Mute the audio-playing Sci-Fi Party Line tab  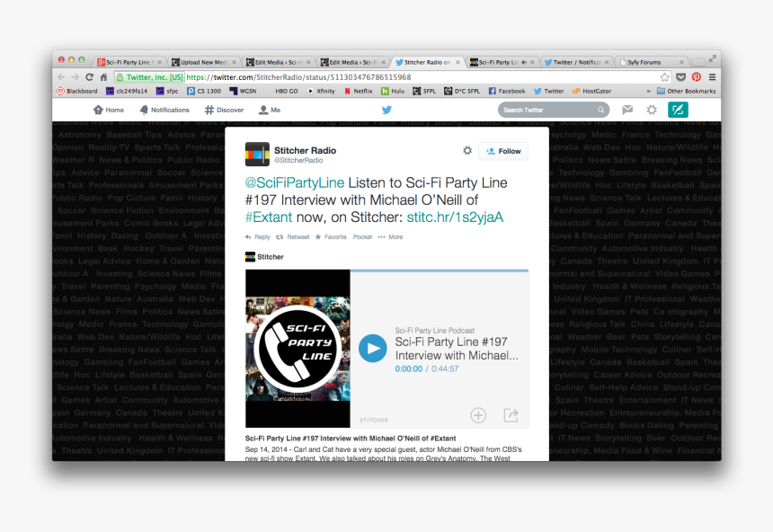tap(523, 62)
